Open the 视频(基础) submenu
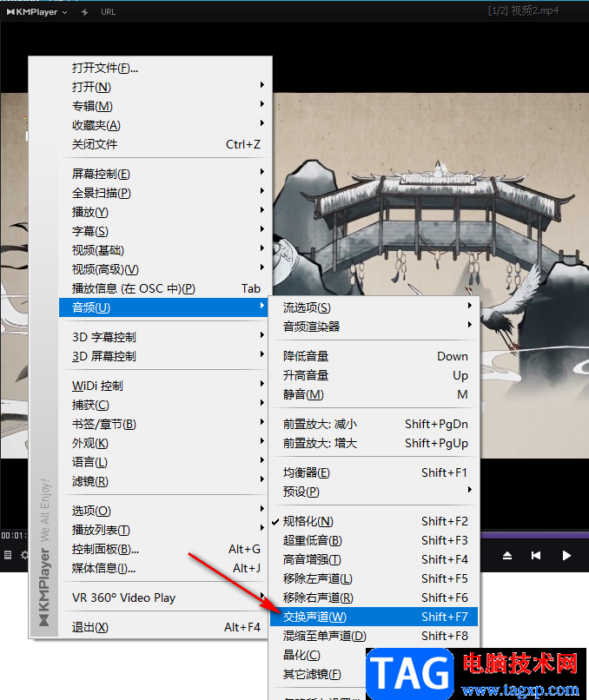This screenshot has width=589, height=700. 165,250
